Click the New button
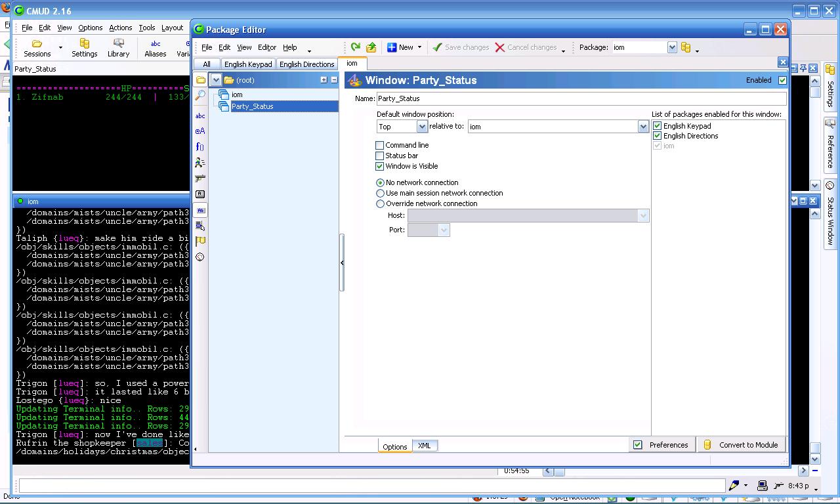 coord(400,47)
